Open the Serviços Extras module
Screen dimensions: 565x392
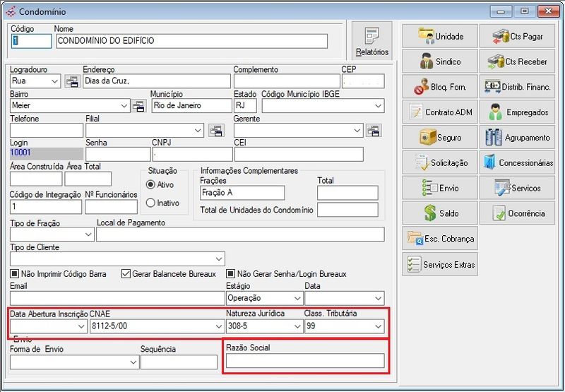[x=440, y=264]
